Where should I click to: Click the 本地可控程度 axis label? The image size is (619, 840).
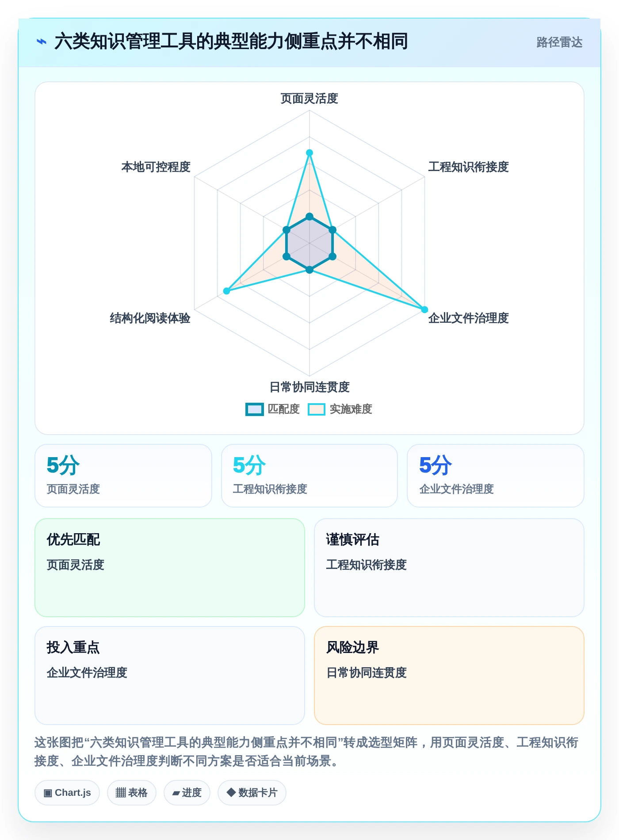click(156, 167)
